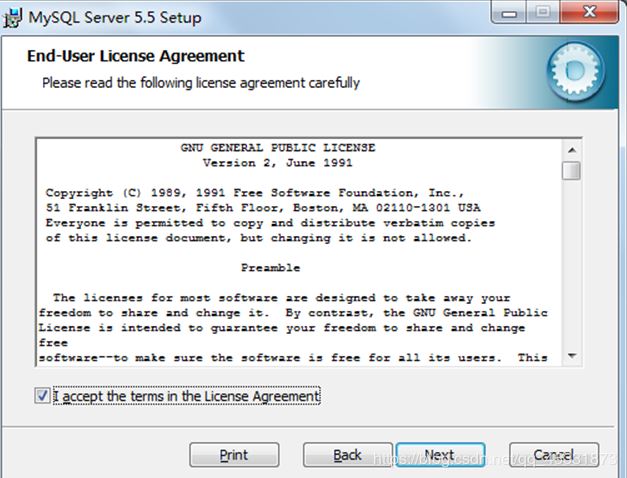Click the gear logo in the setup header
The width and height of the screenshot is (627, 478).
(x=576, y=71)
